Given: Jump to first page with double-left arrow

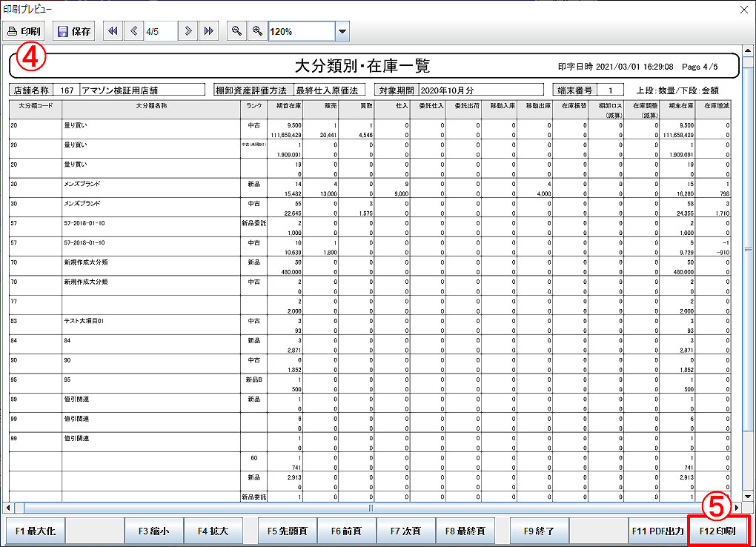Looking at the screenshot, I should 113,31.
